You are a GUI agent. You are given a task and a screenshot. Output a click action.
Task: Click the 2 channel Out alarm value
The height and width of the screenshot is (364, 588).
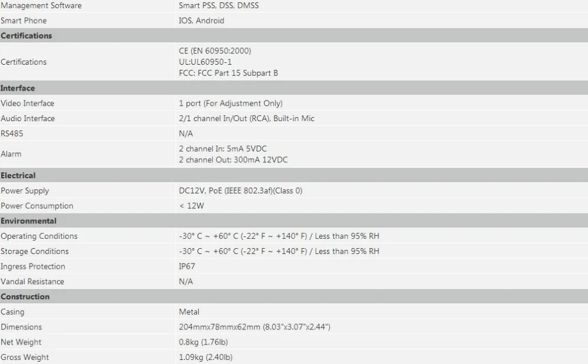coord(233,160)
